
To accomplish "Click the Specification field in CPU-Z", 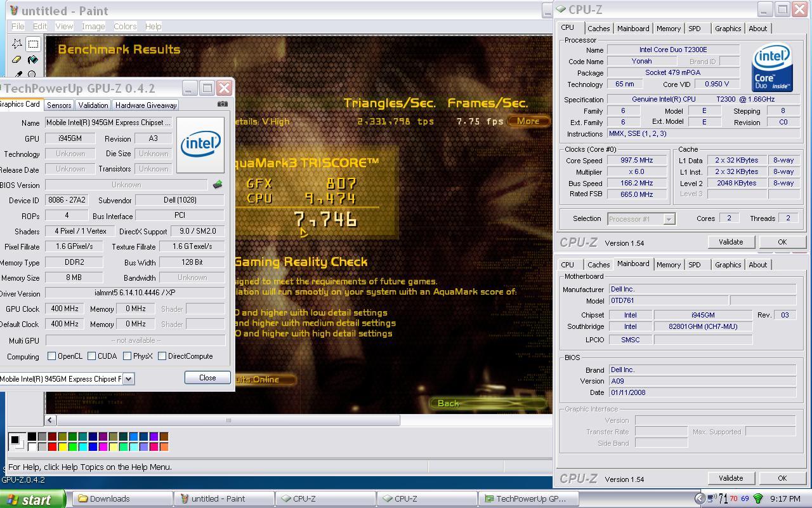I will (702, 99).
